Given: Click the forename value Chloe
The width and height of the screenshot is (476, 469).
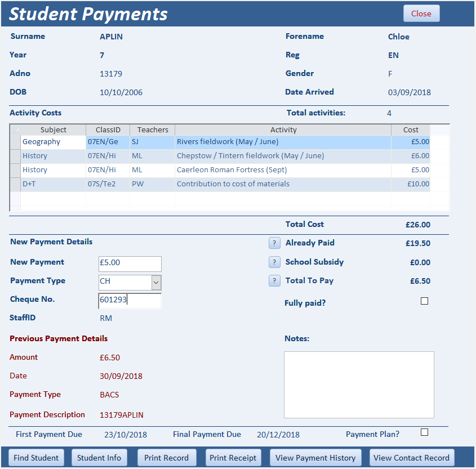Looking at the screenshot, I should tap(399, 37).
